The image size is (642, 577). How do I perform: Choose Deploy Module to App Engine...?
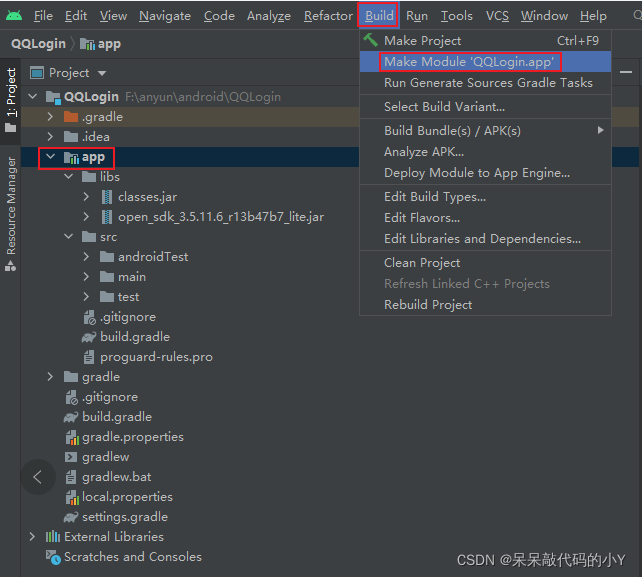point(485,173)
